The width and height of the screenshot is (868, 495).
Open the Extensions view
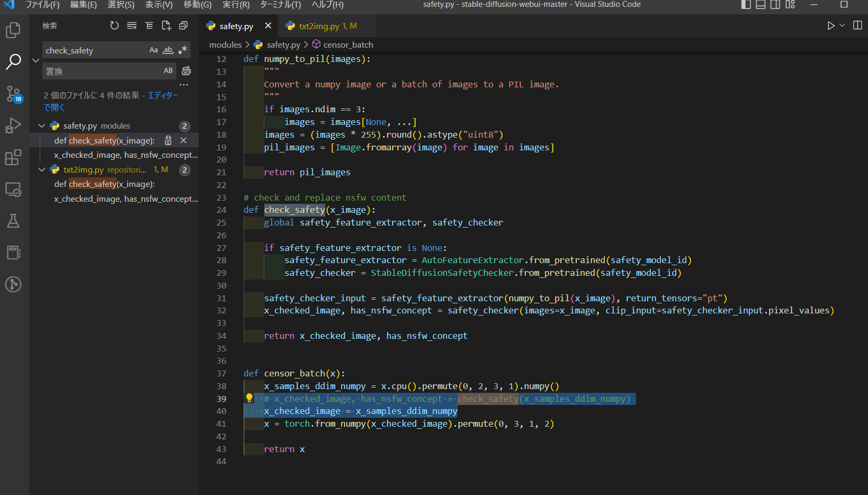tap(13, 157)
